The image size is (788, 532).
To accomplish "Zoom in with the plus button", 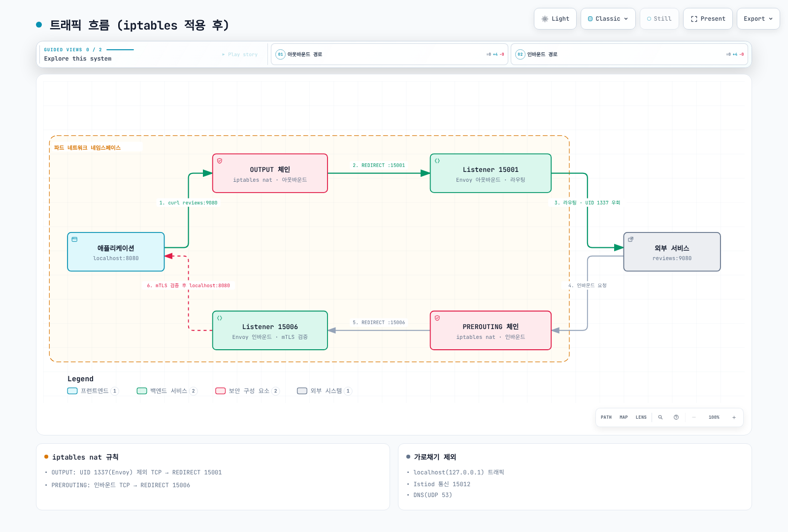I will click(734, 417).
